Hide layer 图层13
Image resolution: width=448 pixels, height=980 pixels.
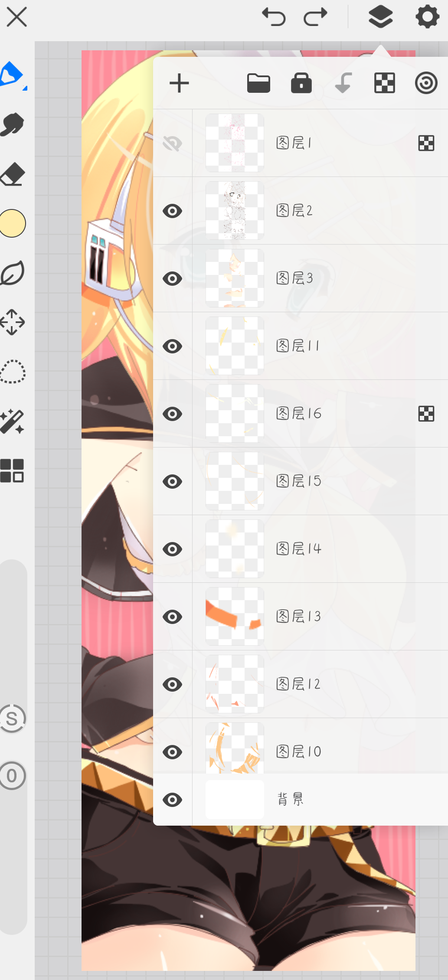tap(173, 617)
